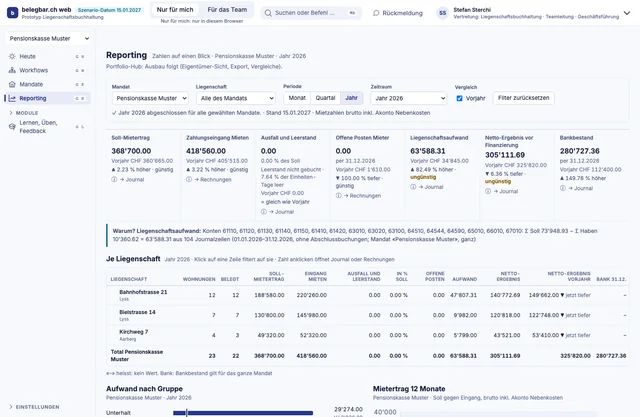Click the 'Filter zurücksetzen' button

524,98
